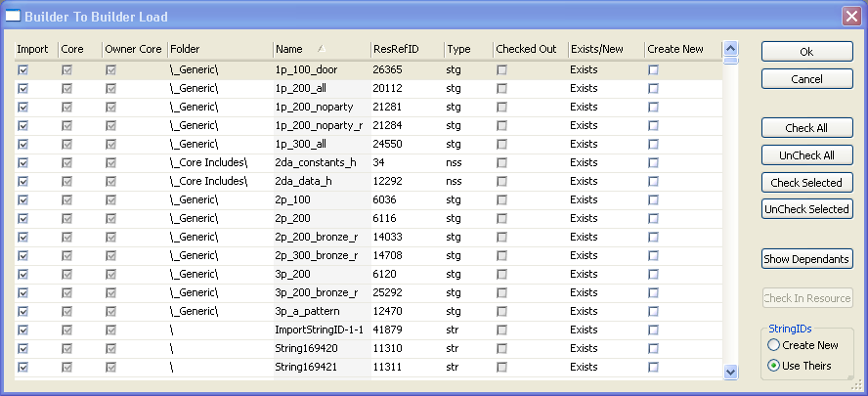Click the Check All button
This screenshot has width=868, height=396.
pyautogui.click(x=806, y=128)
